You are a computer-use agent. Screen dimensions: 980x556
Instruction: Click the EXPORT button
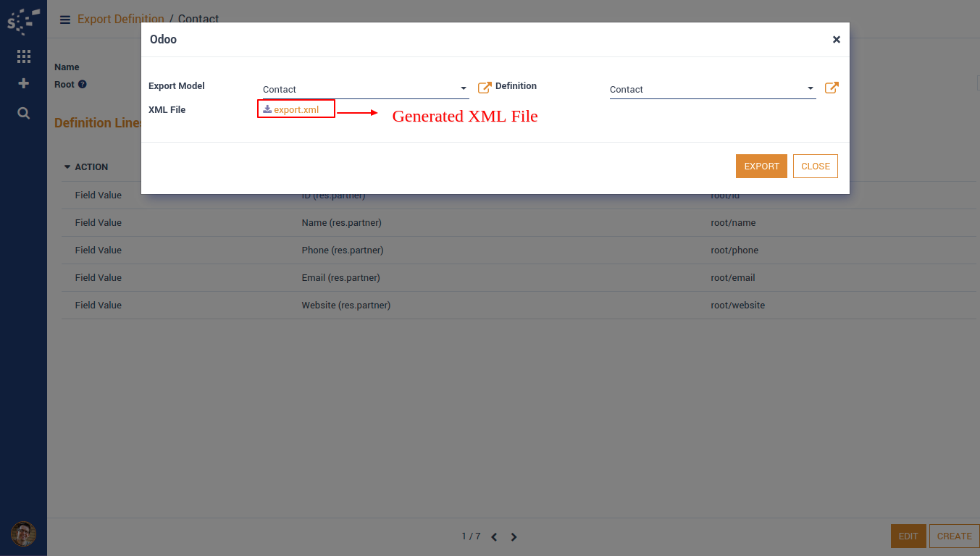click(761, 167)
